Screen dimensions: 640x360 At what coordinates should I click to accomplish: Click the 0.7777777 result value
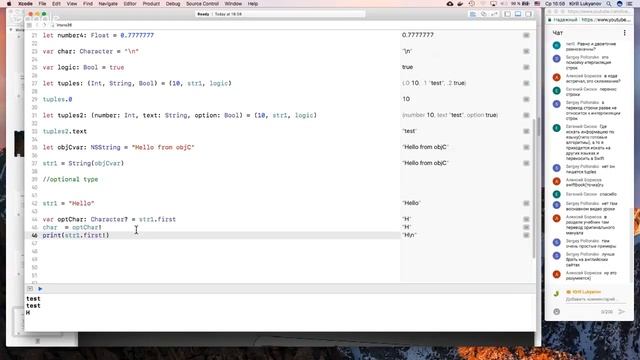pyautogui.click(x=418, y=35)
